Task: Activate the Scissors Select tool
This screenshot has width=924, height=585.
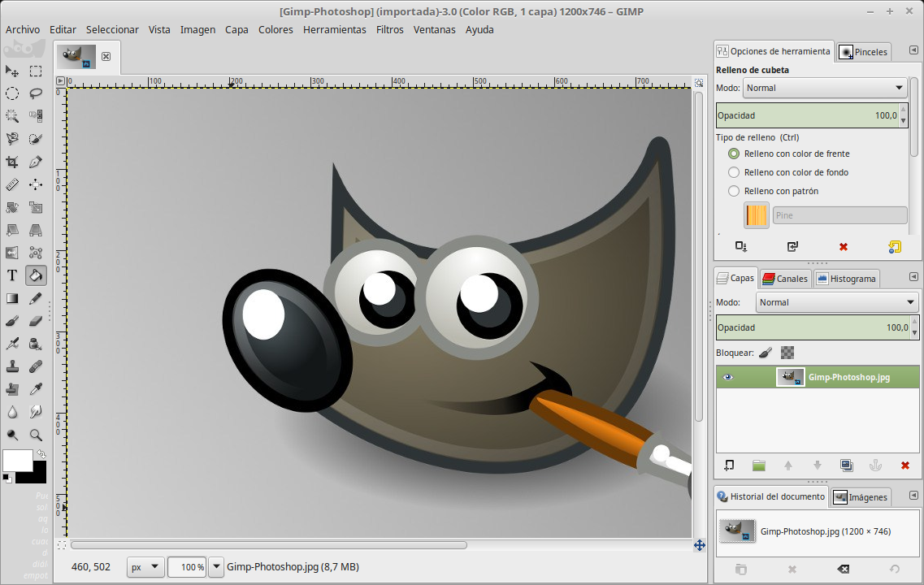Action: tap(12, 139)
